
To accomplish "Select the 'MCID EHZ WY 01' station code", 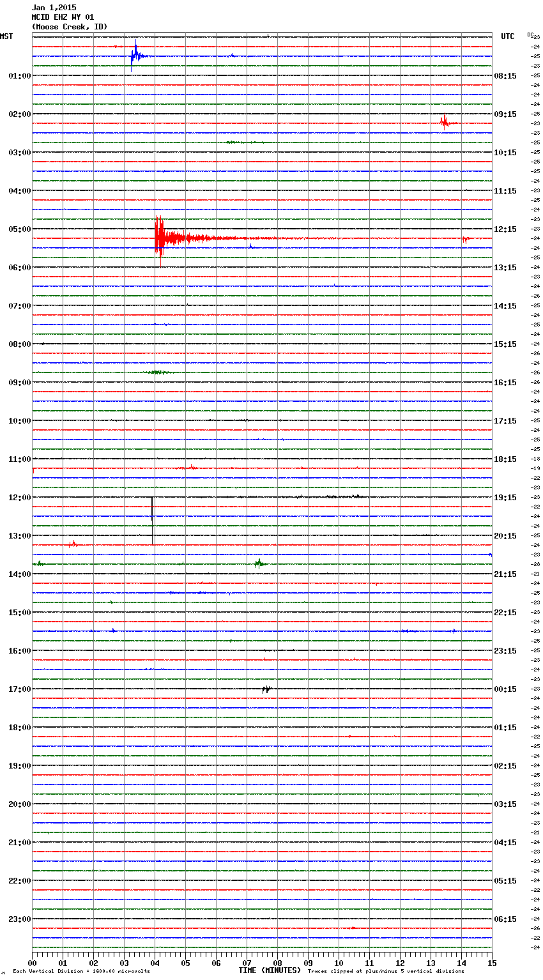I will coord(63,17).
